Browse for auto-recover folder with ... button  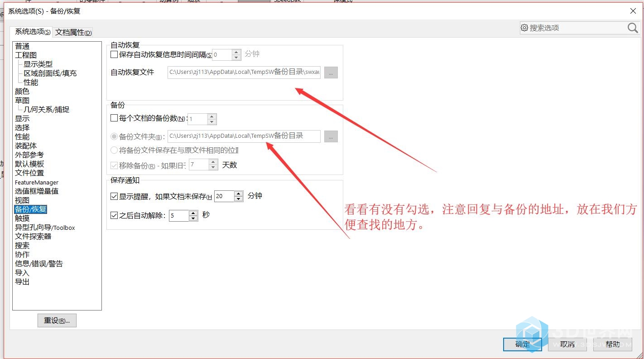[x=331, y=72]
